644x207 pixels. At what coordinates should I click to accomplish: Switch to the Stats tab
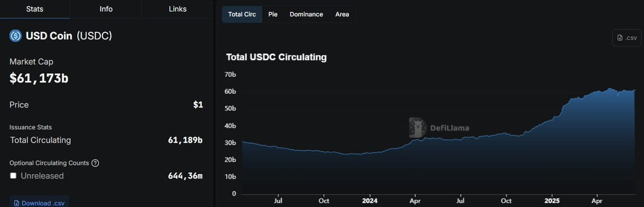35,9
